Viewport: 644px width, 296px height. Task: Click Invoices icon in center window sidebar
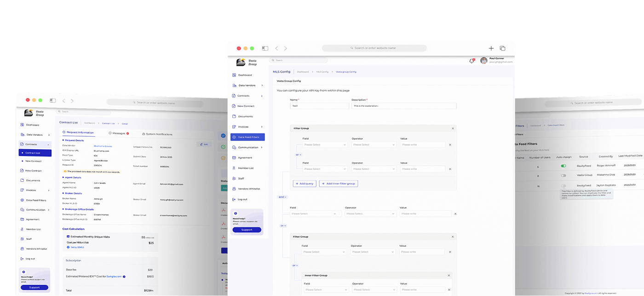pos(234,127)
